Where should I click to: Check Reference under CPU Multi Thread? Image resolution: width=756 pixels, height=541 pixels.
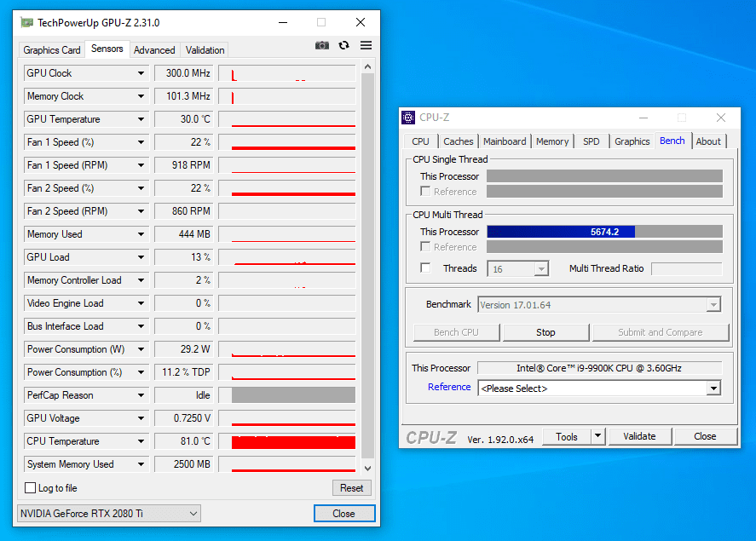pyautogui.click(x=425, y=247)
